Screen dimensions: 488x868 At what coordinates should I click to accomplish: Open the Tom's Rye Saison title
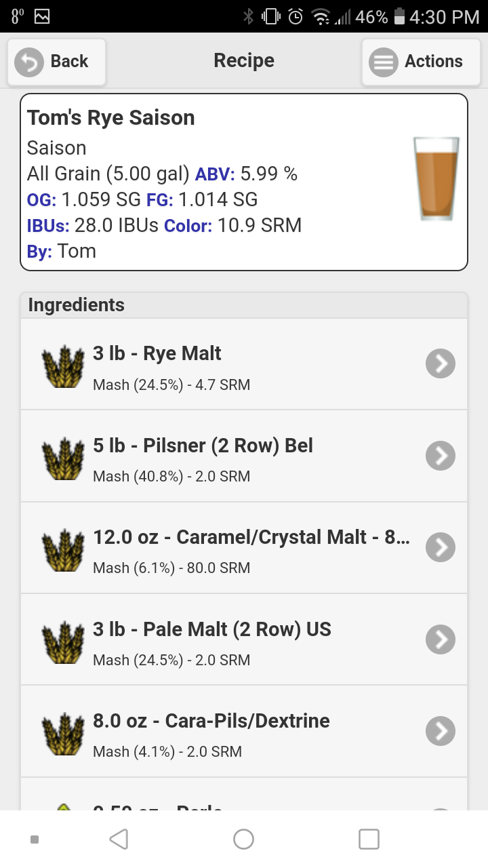(x=111, y=118)
